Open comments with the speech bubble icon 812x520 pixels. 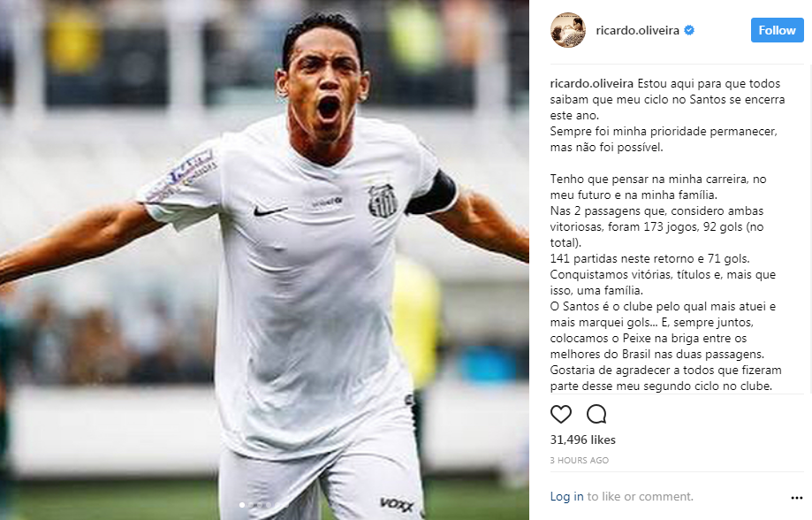pyautogui.click(x=596, y=414)
